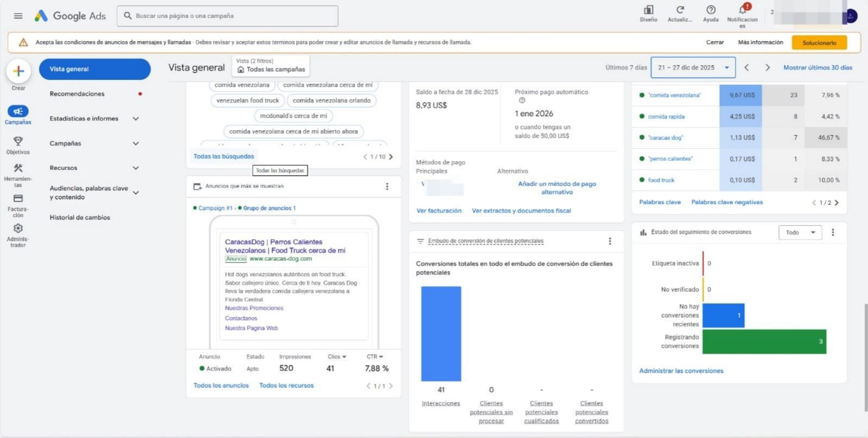Screen dimensions: 868x438
Task: Click the page vertical scrollbar
Action: coord(865,357)
